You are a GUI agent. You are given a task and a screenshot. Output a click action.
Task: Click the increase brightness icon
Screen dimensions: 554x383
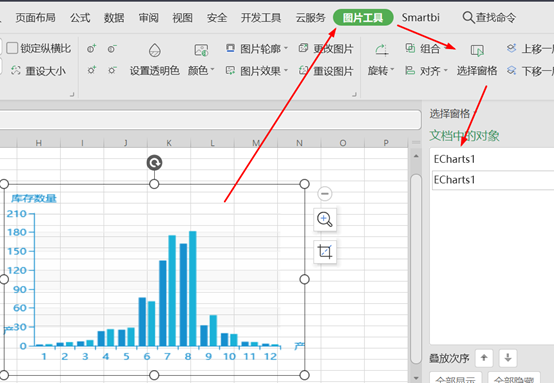pyautogui.click(x=92, y=70)
